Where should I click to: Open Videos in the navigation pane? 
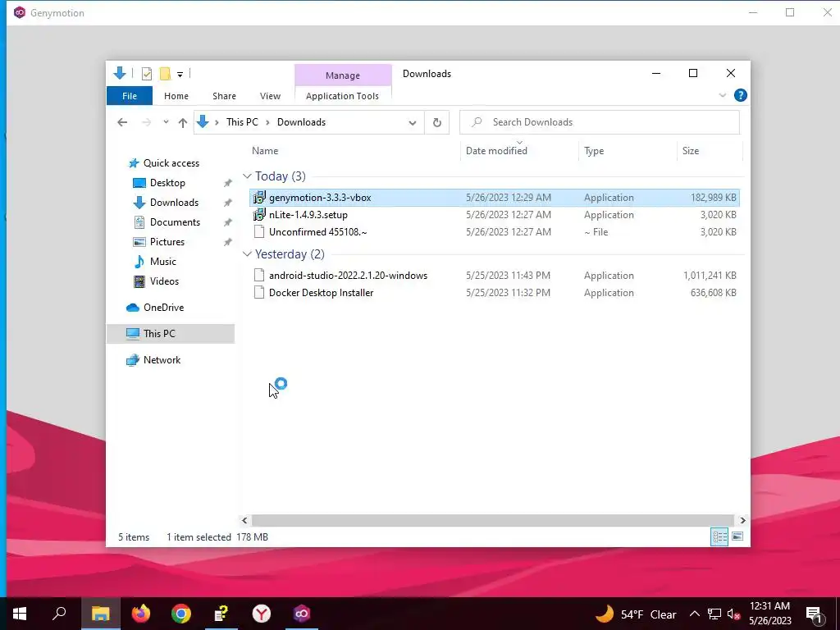(x=164, y=281)
